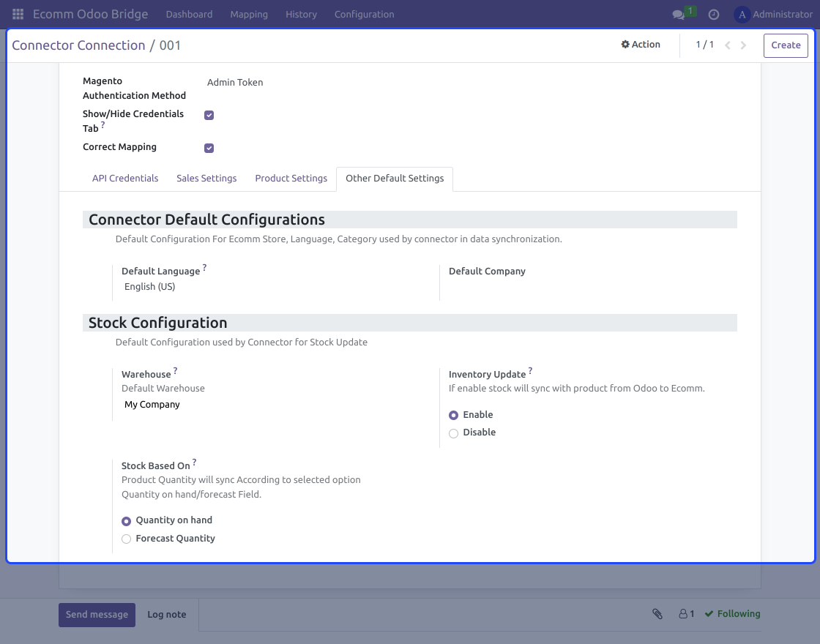This screenshot has height=644, width=820.
Task: Click the Following button
Action: (x=733, y=614)
